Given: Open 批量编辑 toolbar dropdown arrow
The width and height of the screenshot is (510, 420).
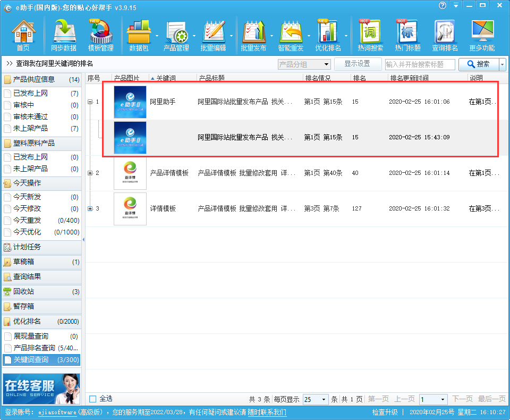Looking at the screenshot, I should click(231, 36).
